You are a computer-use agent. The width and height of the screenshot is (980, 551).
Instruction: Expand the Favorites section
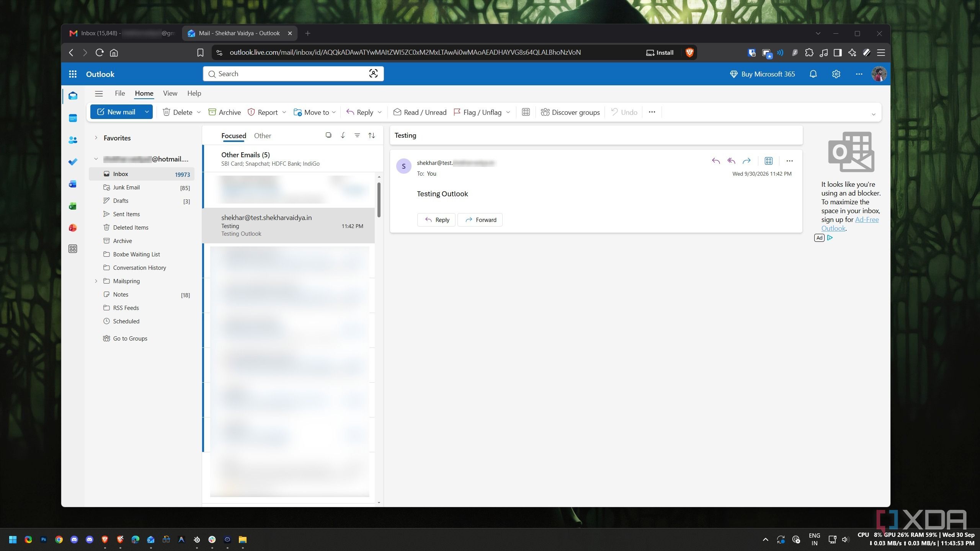(x=96, y=138)
